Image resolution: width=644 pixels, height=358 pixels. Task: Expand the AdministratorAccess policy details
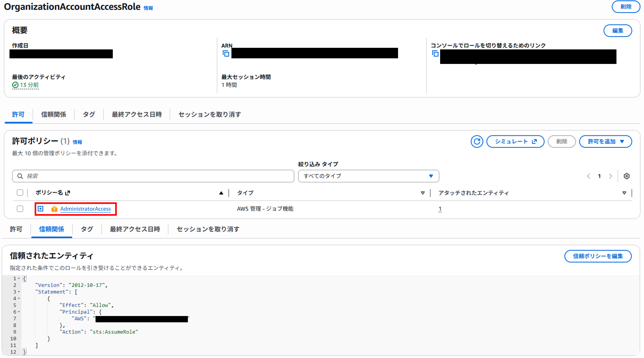(x=40, y=209)
